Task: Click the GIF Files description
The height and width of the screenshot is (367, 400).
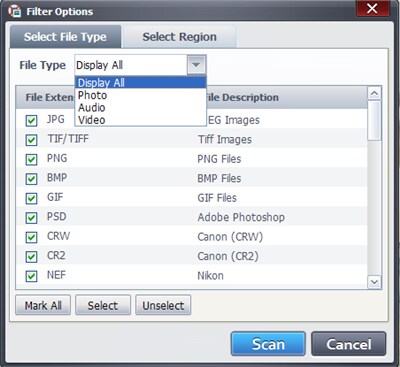Action: pos(217,198)
